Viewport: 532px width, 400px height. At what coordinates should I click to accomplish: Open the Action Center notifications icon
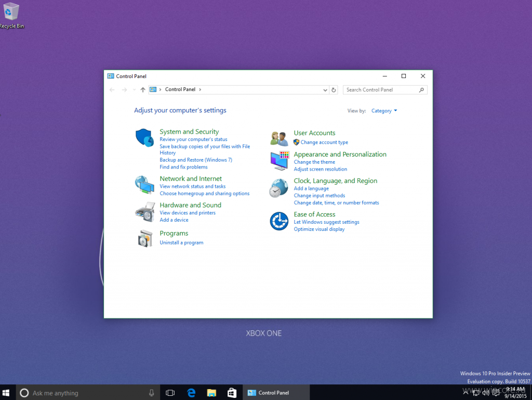click(x=496, y=393)
